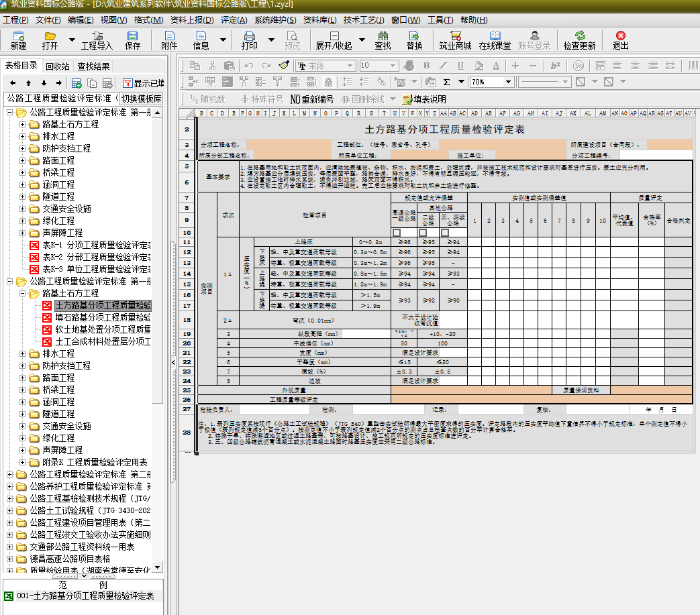
Task: Click the 特殊符号 special symbol button
Action: [262, 99]
